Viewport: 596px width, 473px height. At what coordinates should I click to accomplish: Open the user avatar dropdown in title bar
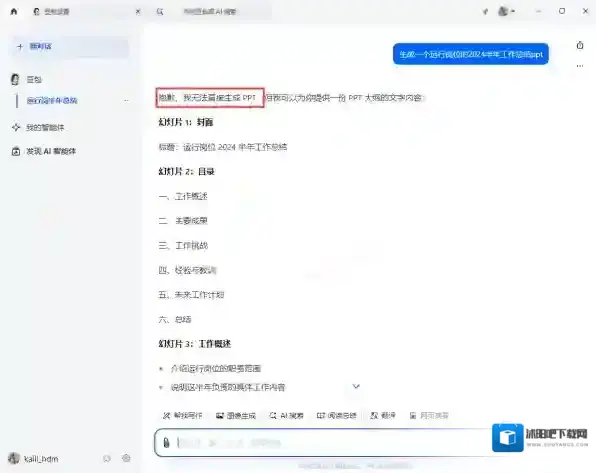[507, 11]
